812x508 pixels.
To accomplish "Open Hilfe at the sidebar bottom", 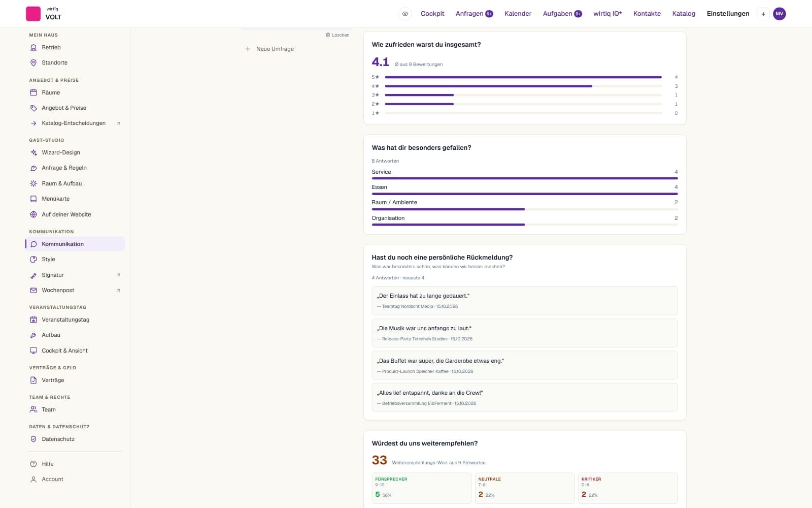I will pos(75,464).
